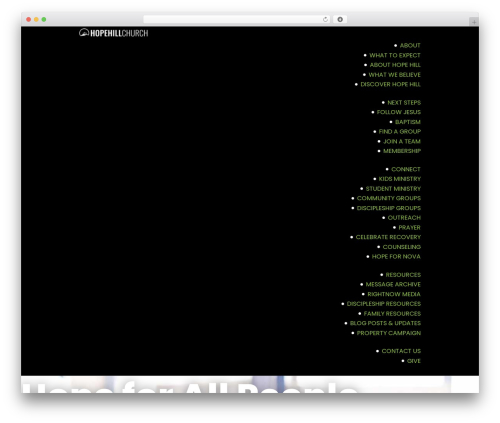Open the Connect menu item
Image resolution: width=500 pixels, height=423 pixels.
[406, 169]
